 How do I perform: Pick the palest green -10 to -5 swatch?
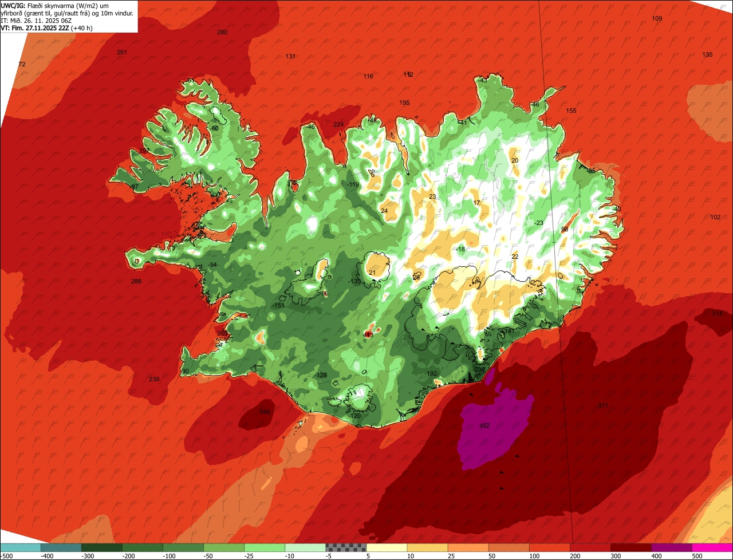click(x=305, y=548)
